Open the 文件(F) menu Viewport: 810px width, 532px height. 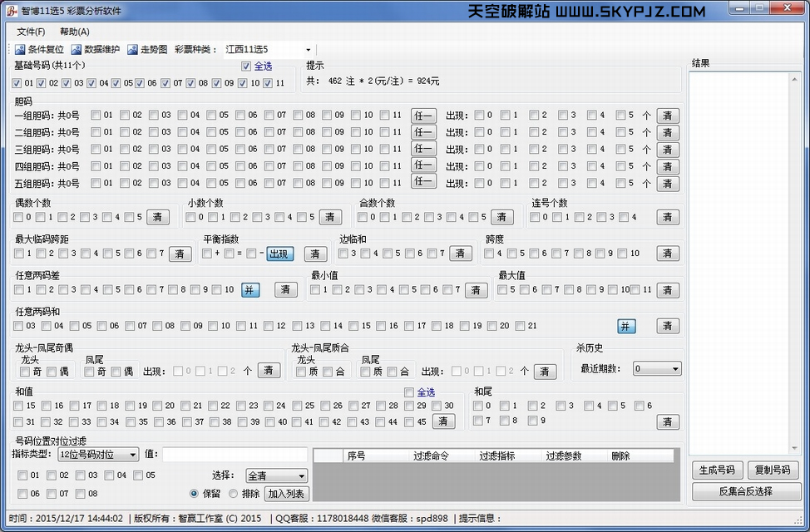[x=31, y=32]
